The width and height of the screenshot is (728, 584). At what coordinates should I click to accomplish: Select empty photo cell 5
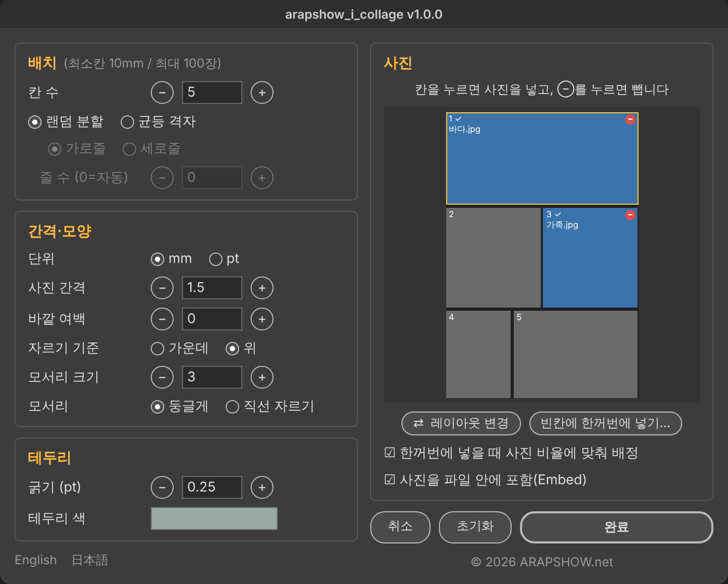pyautogui.click(x=576, y=354)
